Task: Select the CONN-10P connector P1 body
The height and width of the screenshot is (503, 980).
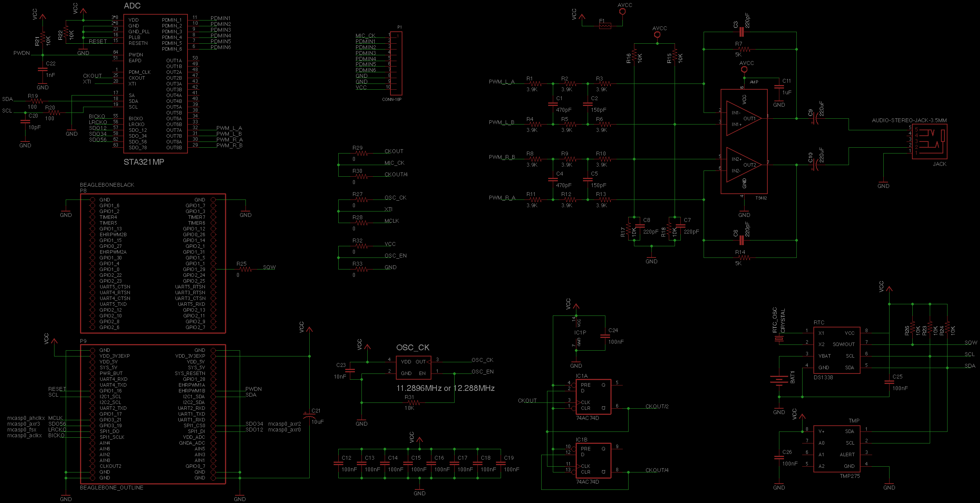Action: point(396,63)
